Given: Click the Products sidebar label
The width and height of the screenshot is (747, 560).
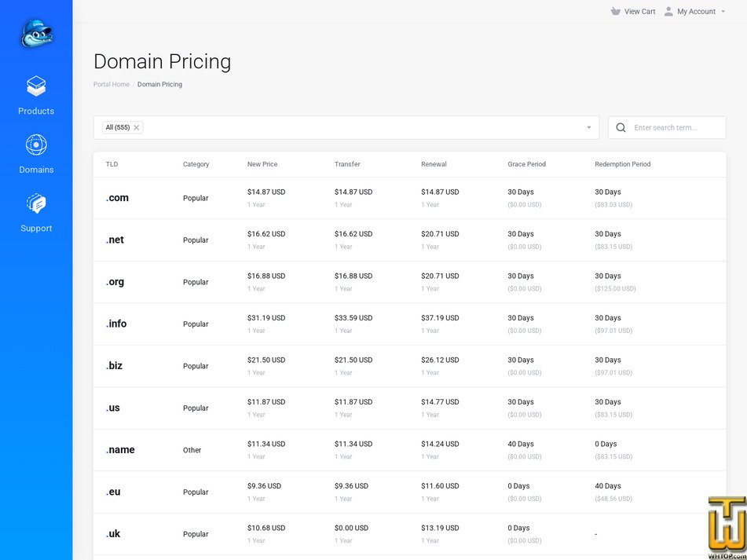Looking at the screenshot, I should click(36, 112).
